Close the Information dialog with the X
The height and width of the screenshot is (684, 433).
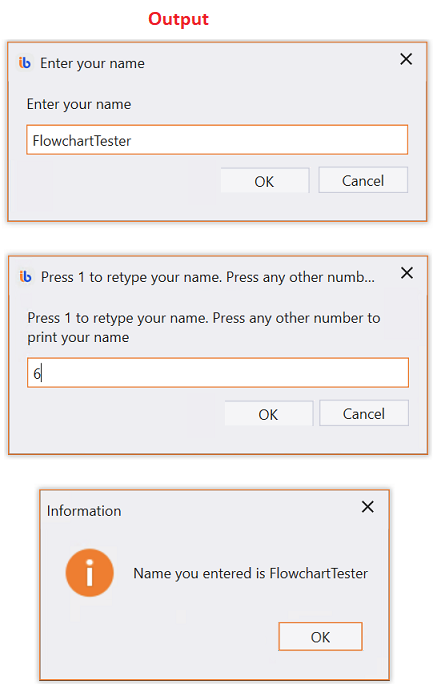click(368, 507)
